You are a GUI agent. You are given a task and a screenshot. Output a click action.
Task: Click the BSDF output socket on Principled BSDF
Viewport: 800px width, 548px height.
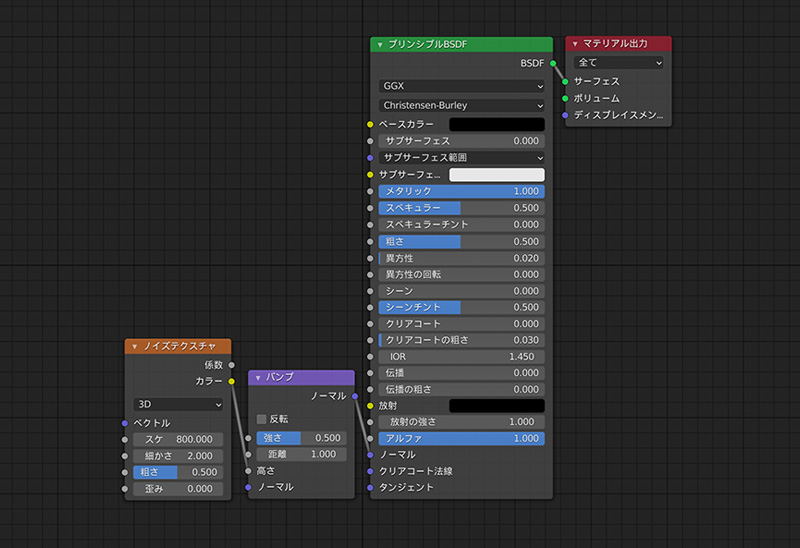pos(553,63)
